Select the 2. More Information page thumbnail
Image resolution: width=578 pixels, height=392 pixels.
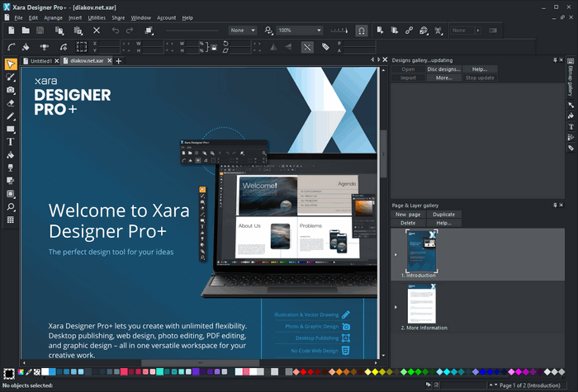click(421, 304)
